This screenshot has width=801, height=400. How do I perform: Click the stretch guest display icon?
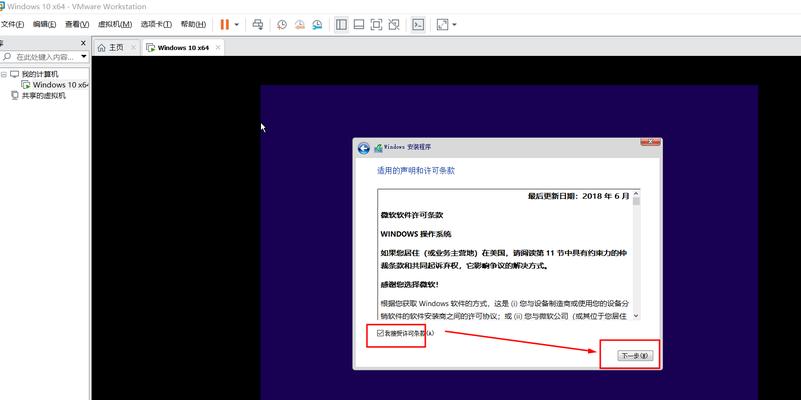pyautogui.click(x=442, y=25)
